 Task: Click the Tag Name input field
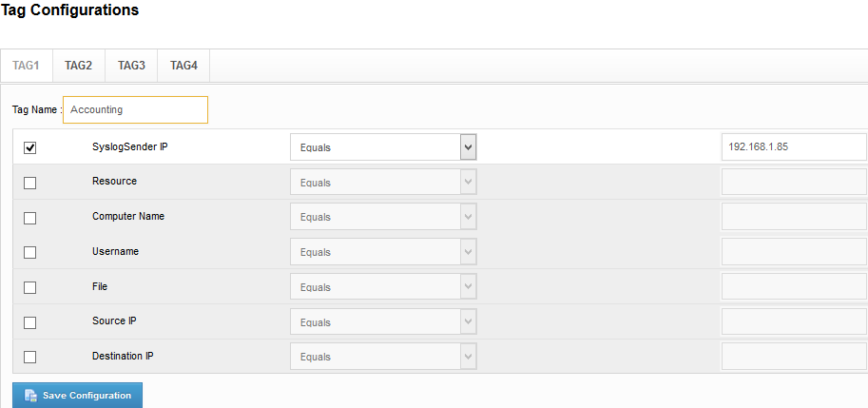[x=135, y=109]
